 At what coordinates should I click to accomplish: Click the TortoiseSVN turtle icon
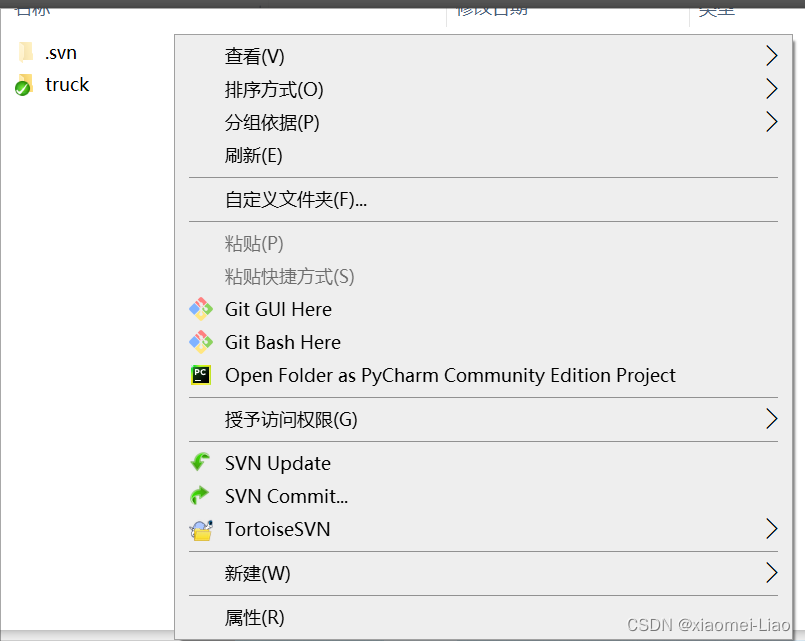coord(201,529)
